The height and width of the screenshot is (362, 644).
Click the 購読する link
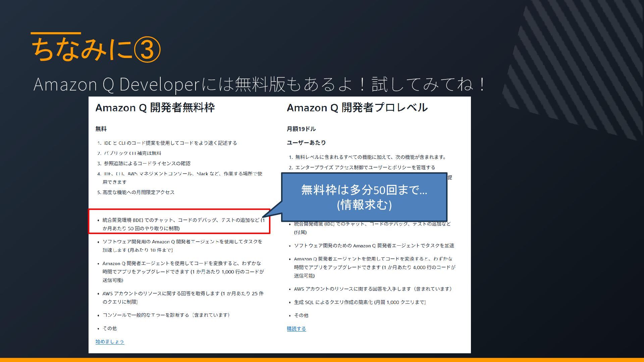tap(296, 328)
